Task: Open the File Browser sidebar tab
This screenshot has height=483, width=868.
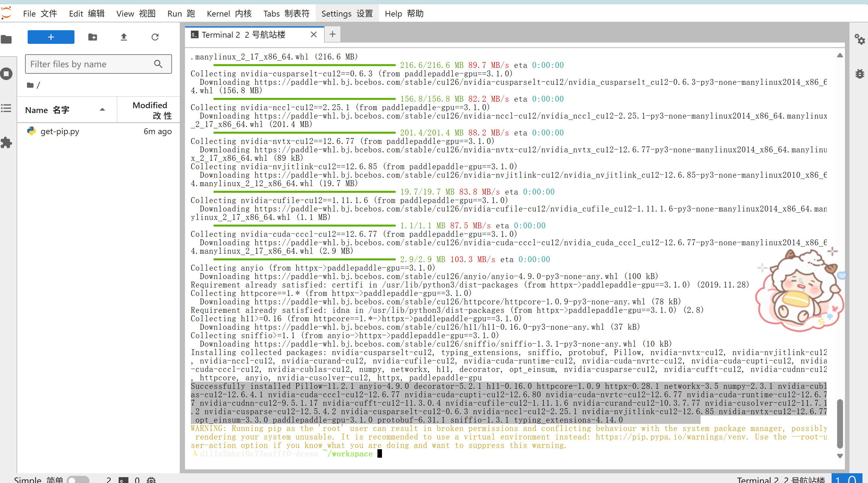Action: coord(7,39)
